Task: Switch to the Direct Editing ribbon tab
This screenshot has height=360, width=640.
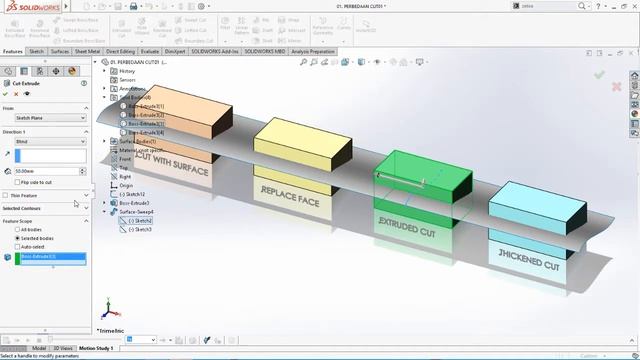Action: (x=120, y=51)
